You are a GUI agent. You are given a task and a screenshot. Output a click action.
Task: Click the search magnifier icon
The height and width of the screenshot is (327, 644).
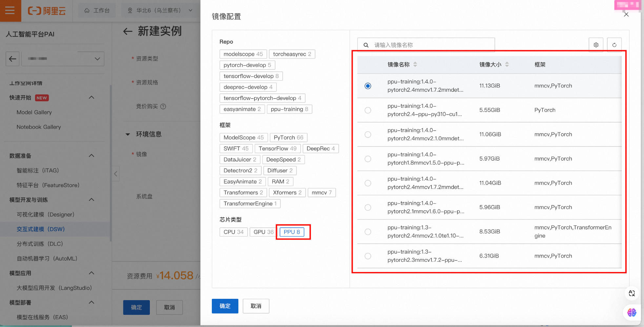point(366,45)
